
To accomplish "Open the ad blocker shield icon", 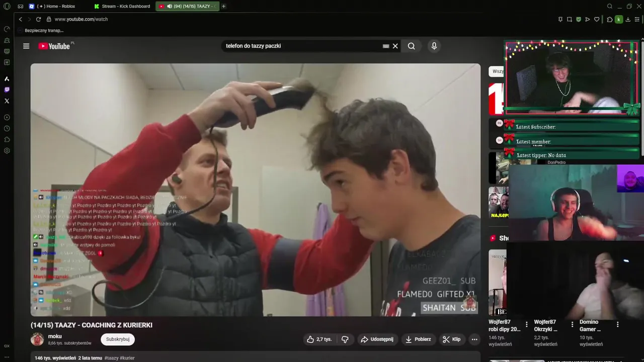I will (x=579, y=19).
